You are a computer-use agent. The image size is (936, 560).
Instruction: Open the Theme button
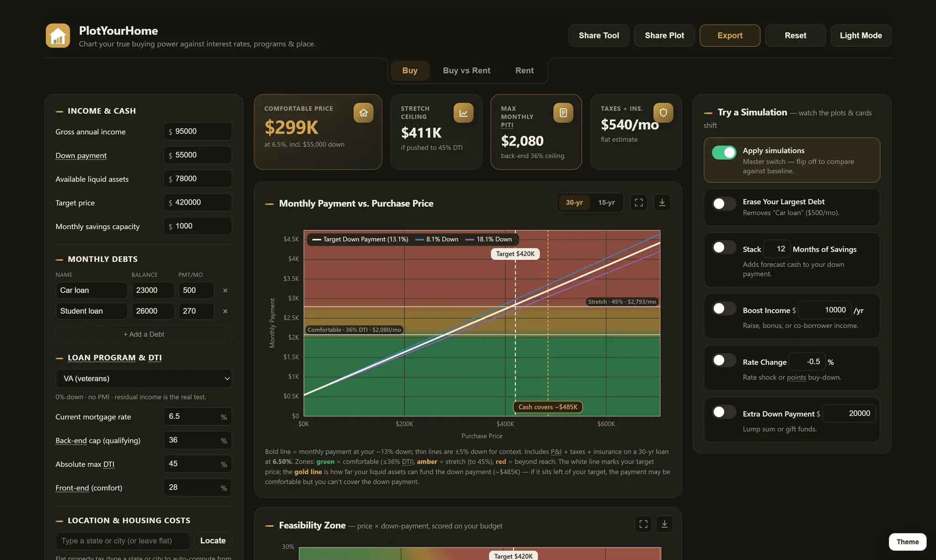point(908,542)
